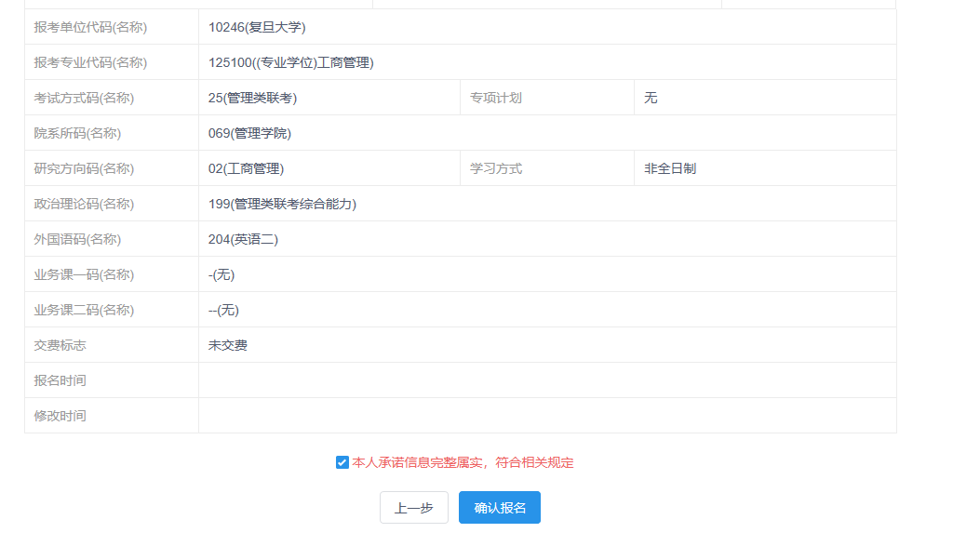Click the 02(工商管理) research direction value

(x=246, y=168)
